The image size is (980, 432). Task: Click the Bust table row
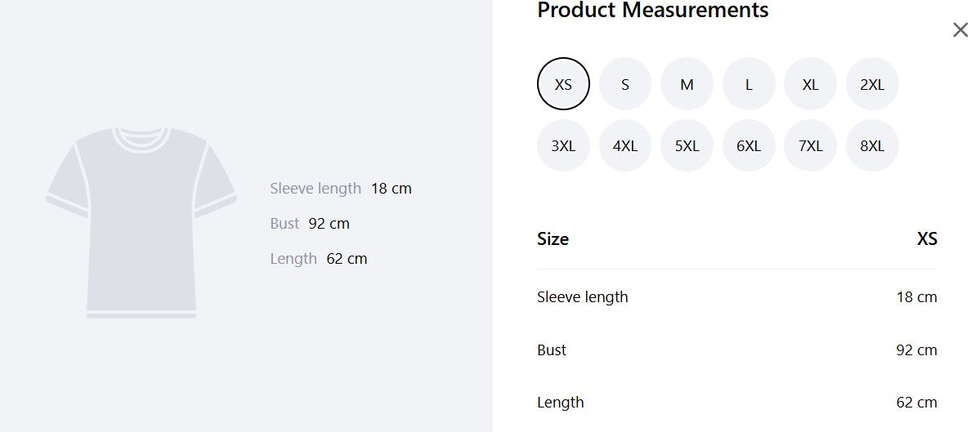point(737,350)
